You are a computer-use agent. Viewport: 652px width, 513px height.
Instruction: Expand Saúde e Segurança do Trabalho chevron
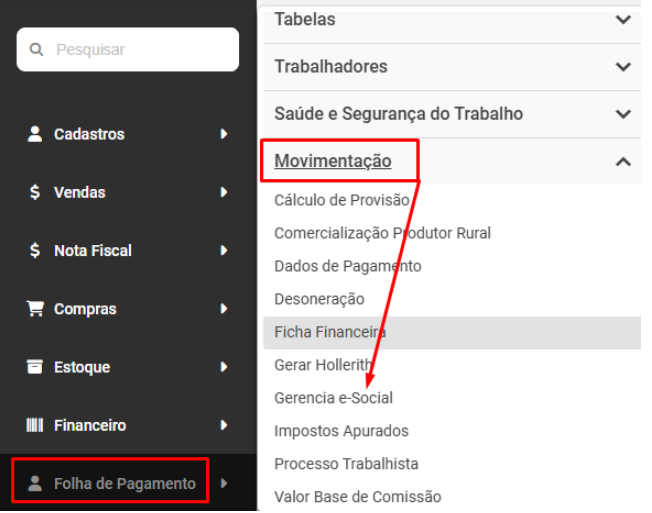[x=623, y=114]
